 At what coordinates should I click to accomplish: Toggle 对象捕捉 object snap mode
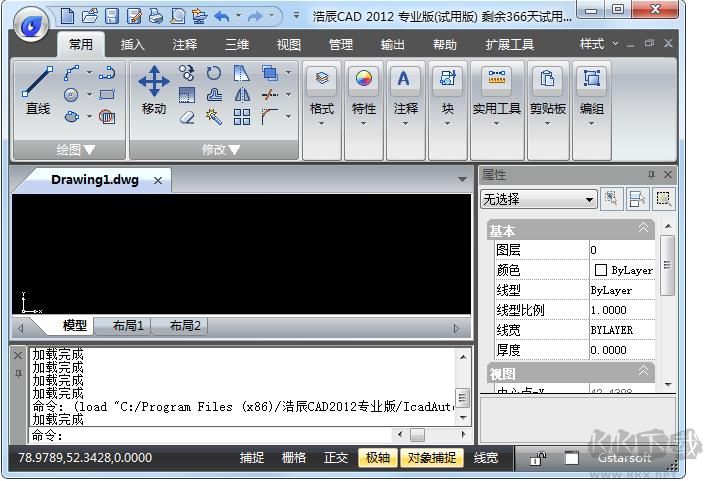pyautogui.click(x=431, y=458)
